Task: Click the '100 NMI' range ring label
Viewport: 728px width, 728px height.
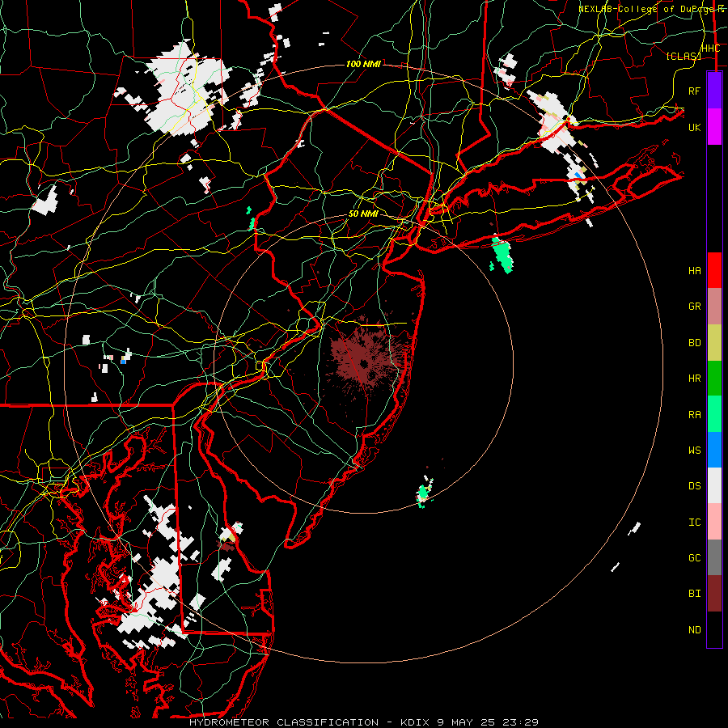Action: (x=363, y=64)
